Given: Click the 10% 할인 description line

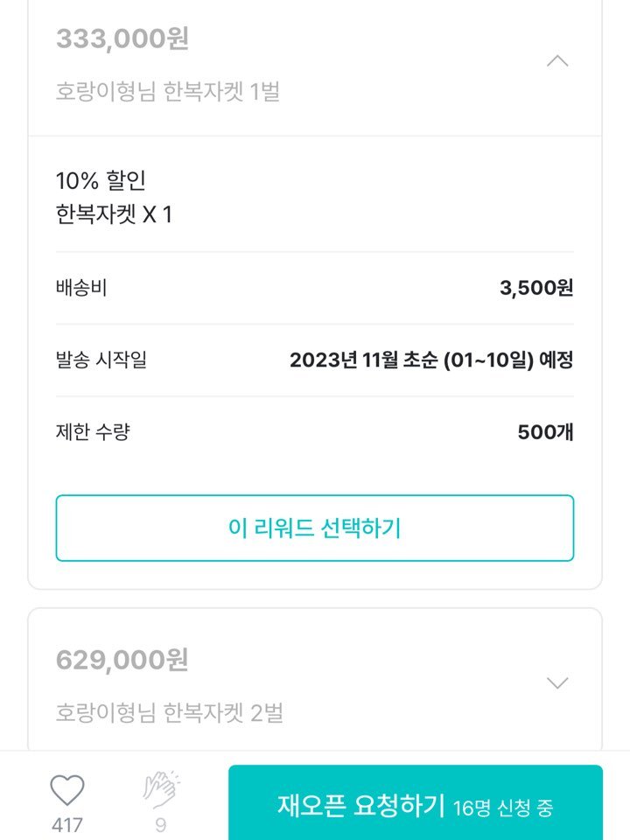Looking at the screenshot, I should [101, 180].
